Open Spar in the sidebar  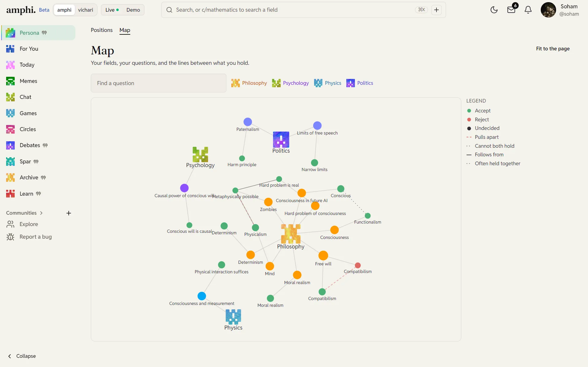click(38, 162)
